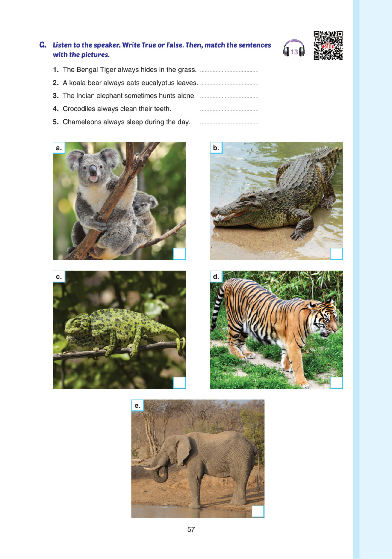Tick the answer box on the tiger picture
Screen dimensions: 392x559
pos(336,383)
